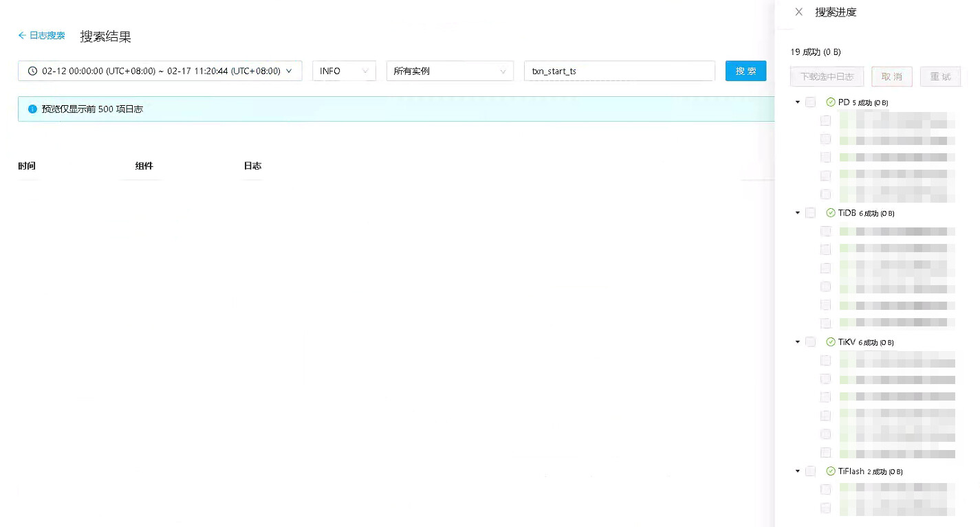Open the 所有实例 instance selector

coord(450,71)
